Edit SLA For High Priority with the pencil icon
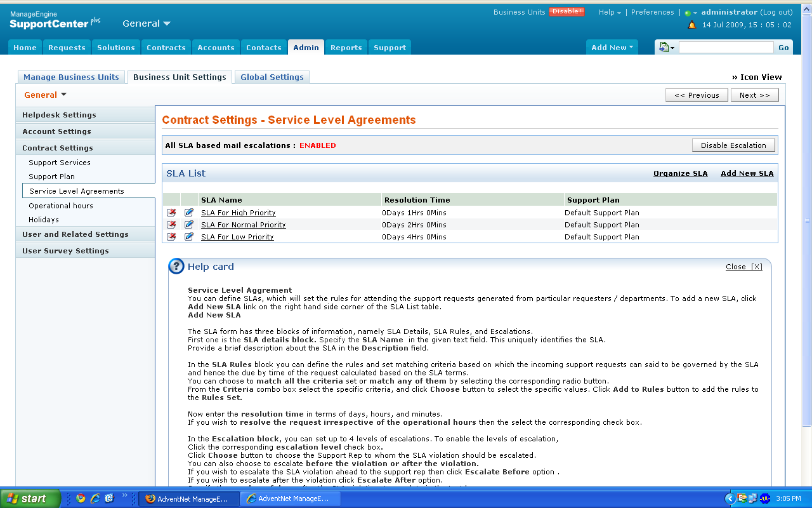The height and width of the screenshot is (508, 812). tap(189, 213)
